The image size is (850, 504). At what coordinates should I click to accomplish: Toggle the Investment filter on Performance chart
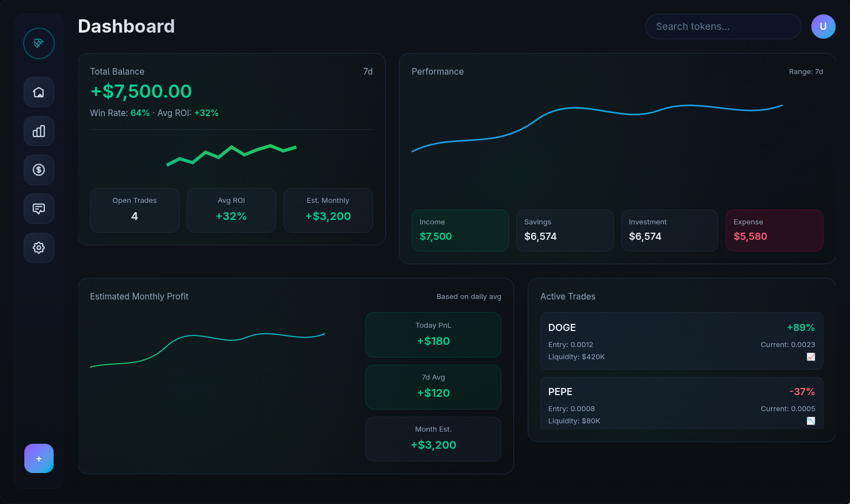[669, 230]
